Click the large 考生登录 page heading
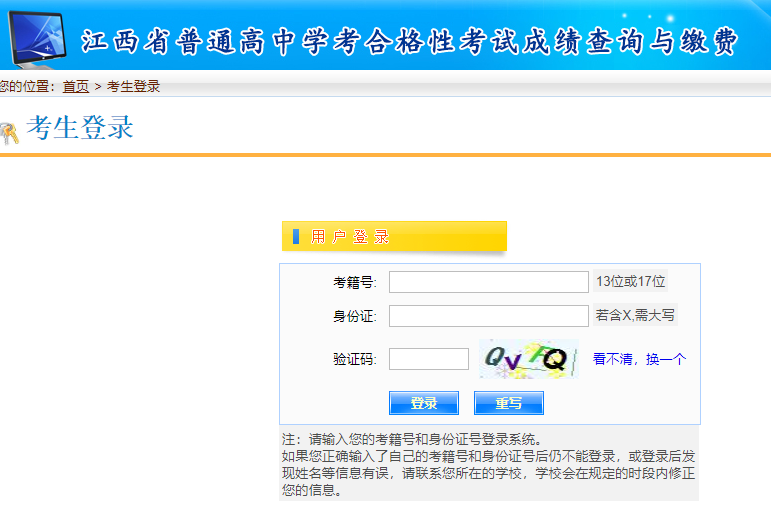 [x=80, y=128]
